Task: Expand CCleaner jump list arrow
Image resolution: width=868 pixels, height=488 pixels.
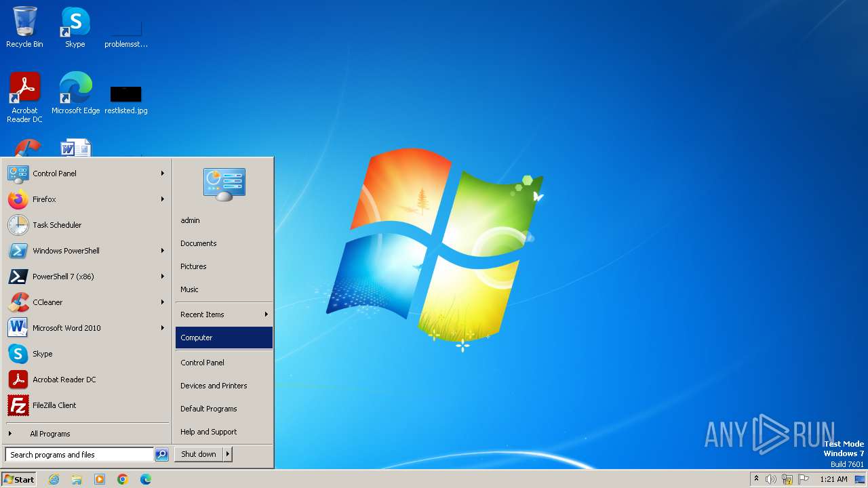Action: coord(163,302)
